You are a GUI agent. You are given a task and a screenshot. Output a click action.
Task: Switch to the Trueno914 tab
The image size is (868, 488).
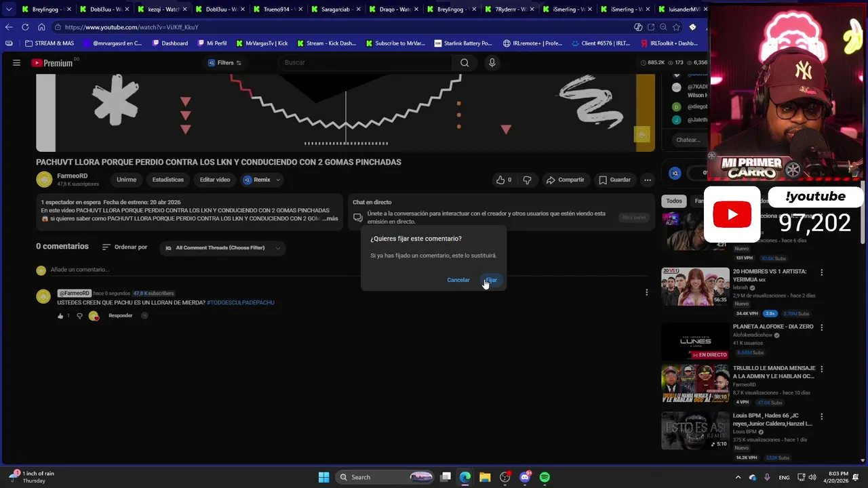(278, 9)
